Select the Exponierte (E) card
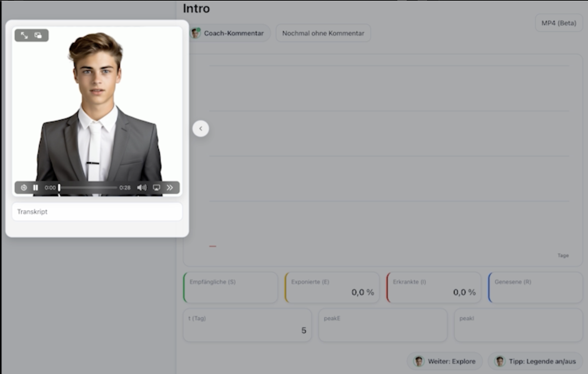 point(332,288)
